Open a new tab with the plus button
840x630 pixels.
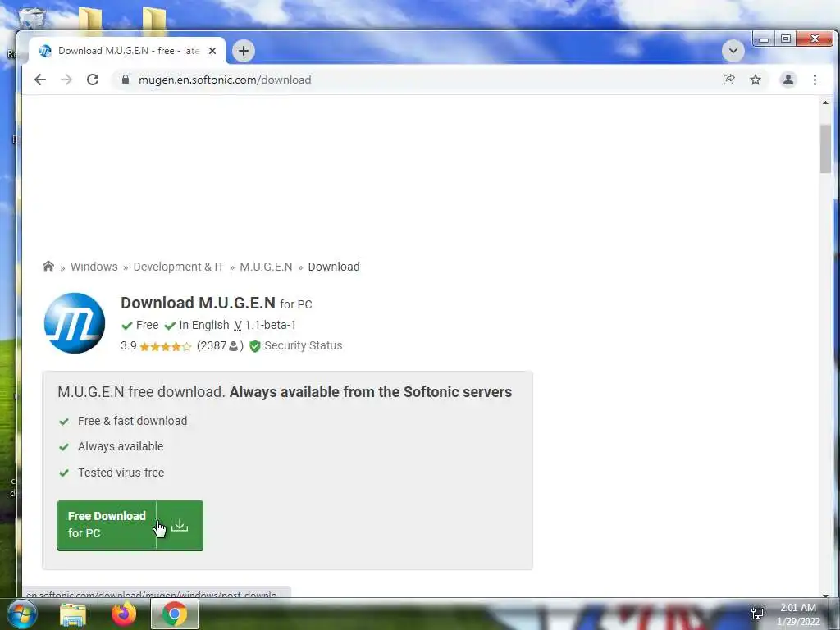[244, 51]
